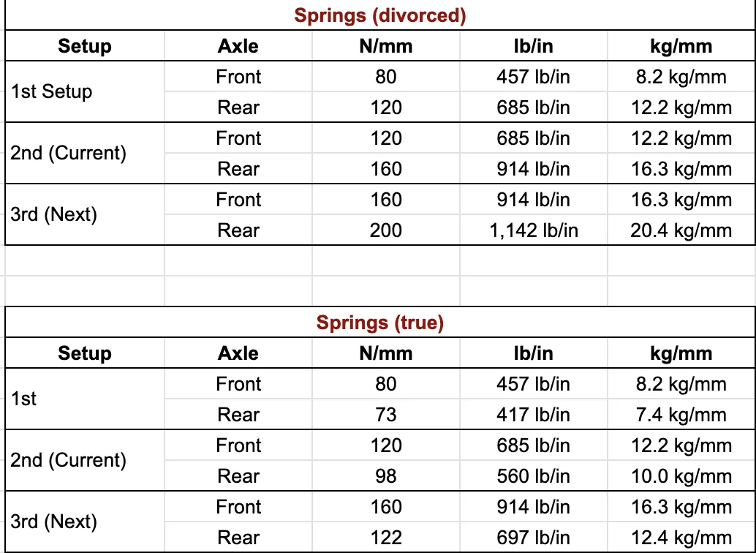Select the 10.0 kg/mm cell
Screen dimensions: 756x553
point(681,475)
